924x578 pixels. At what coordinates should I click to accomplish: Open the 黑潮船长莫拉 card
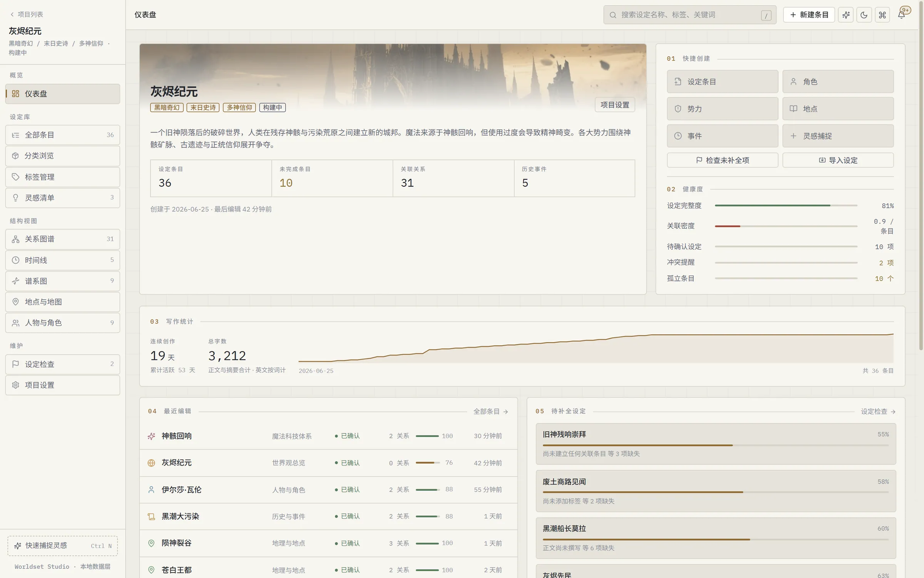click(x=716, y=538)
